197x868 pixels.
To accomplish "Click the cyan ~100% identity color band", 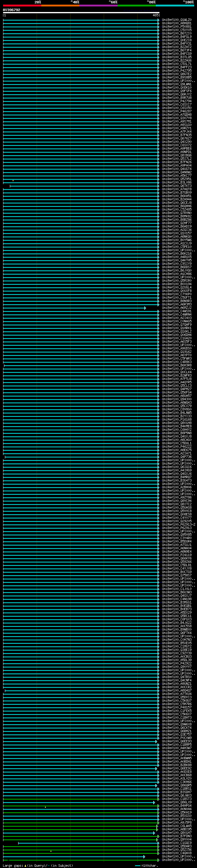I will [175, 6].
